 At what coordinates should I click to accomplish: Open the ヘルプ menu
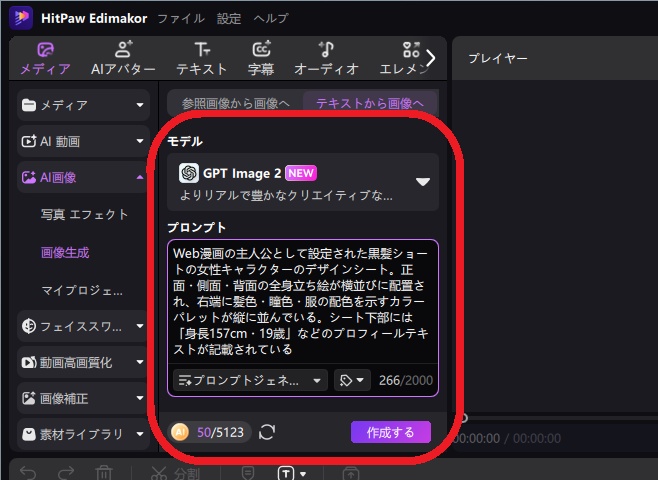point(271,18)
